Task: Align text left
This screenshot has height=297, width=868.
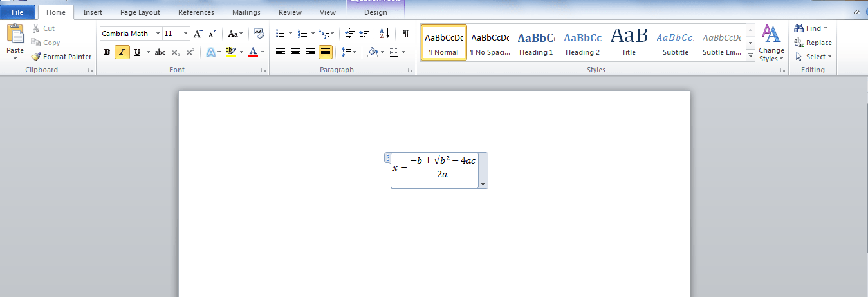Action: coord(281,52)
